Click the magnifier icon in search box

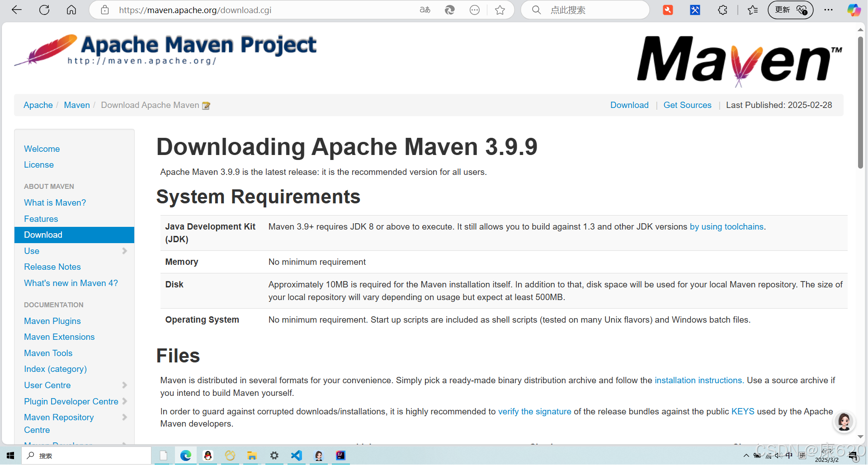point(537,10)
